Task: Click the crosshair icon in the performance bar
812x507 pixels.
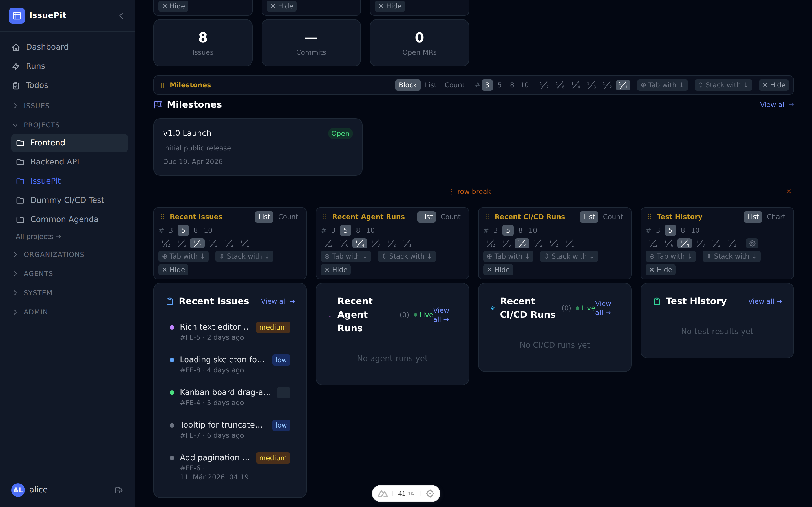Action: coord(430,493)
